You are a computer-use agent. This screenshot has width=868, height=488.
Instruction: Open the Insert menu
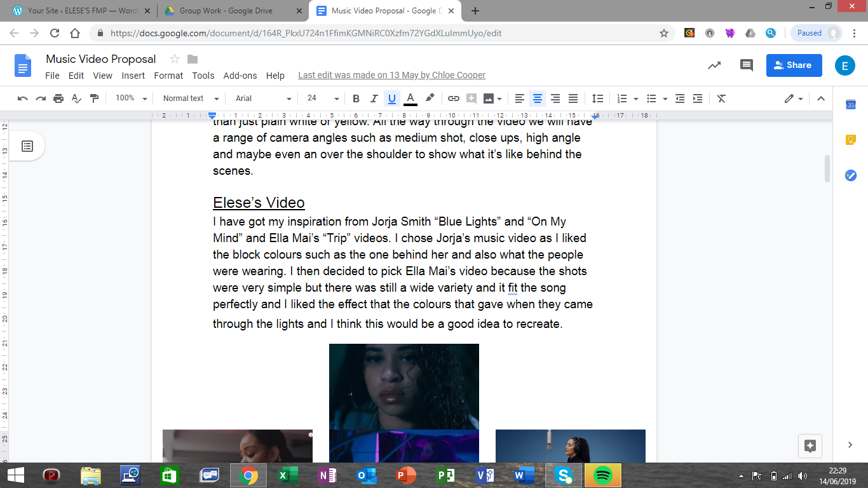[133, 75]
